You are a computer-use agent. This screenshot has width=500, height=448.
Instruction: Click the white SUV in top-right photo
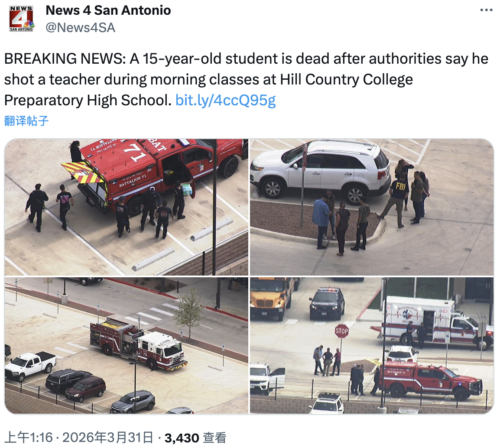click(321, 171)
